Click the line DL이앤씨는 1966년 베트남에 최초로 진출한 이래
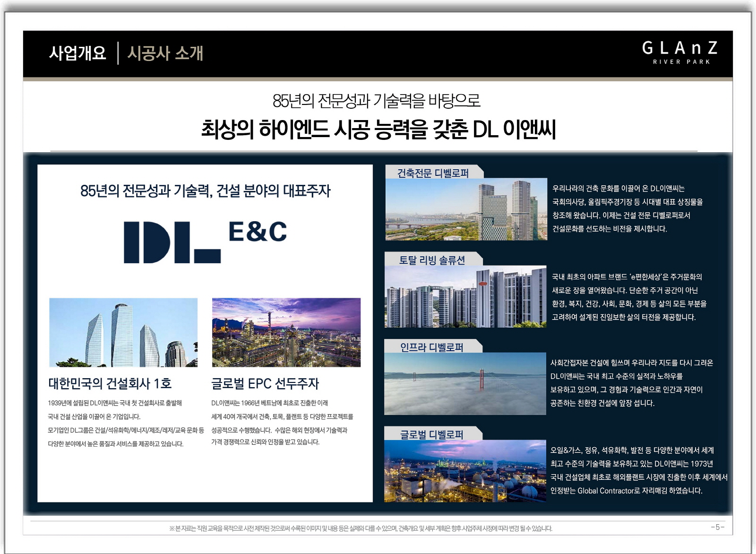 coord(269,403)
